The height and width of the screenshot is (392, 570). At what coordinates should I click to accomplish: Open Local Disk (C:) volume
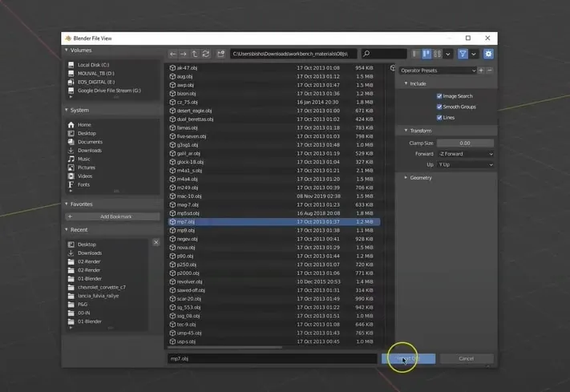[112, 65]
